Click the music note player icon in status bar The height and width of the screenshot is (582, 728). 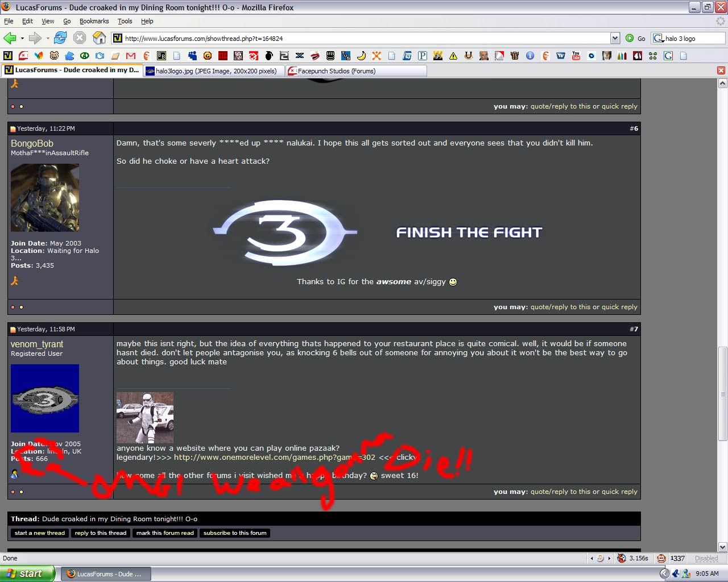coord(601,558)
